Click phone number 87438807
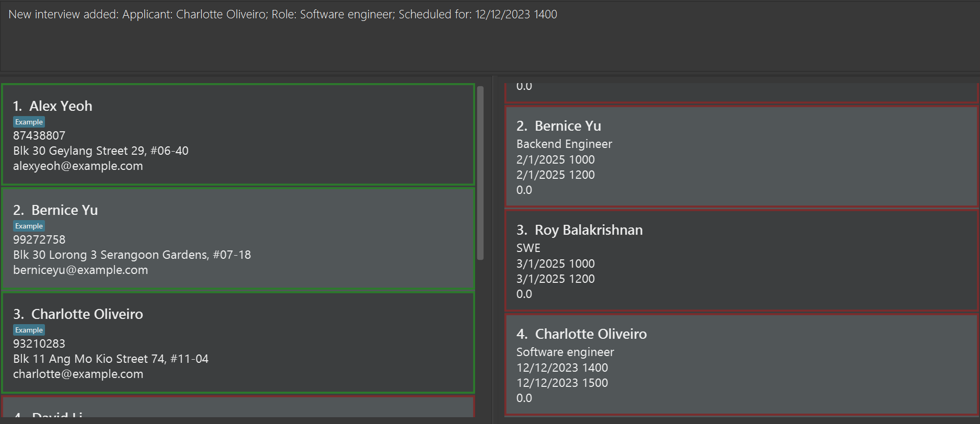 point(39,135)
